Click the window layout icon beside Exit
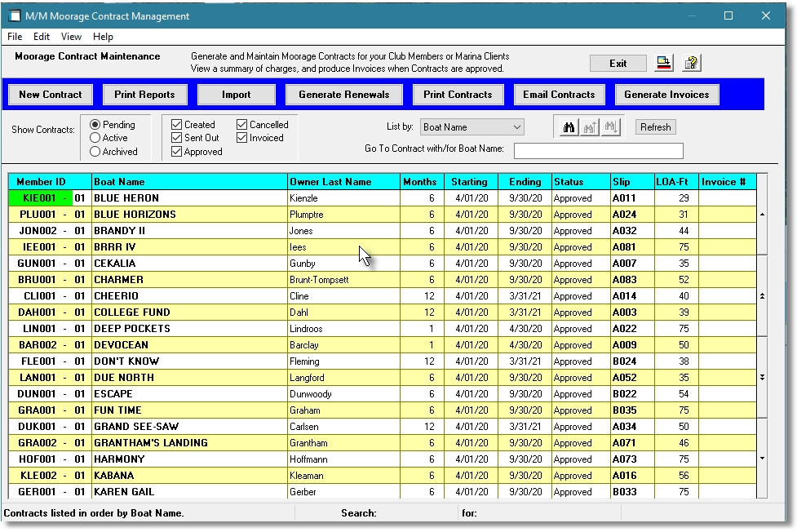 pos(664,64)
